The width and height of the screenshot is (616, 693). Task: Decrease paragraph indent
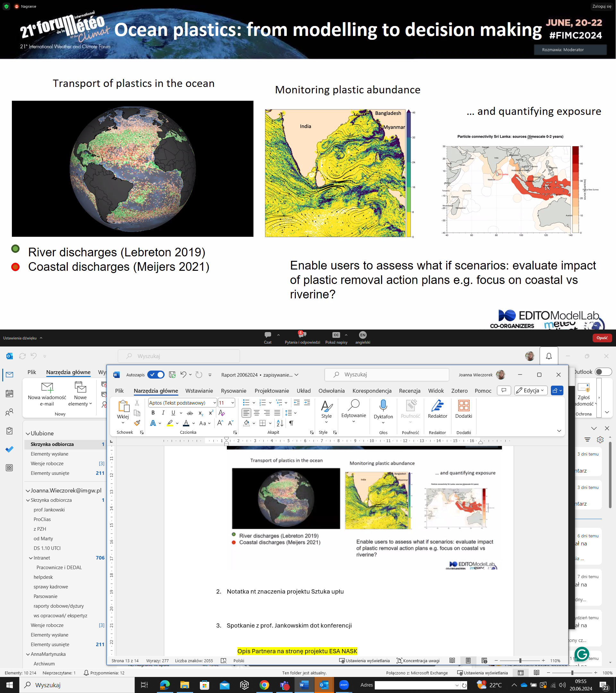point(297,402)
